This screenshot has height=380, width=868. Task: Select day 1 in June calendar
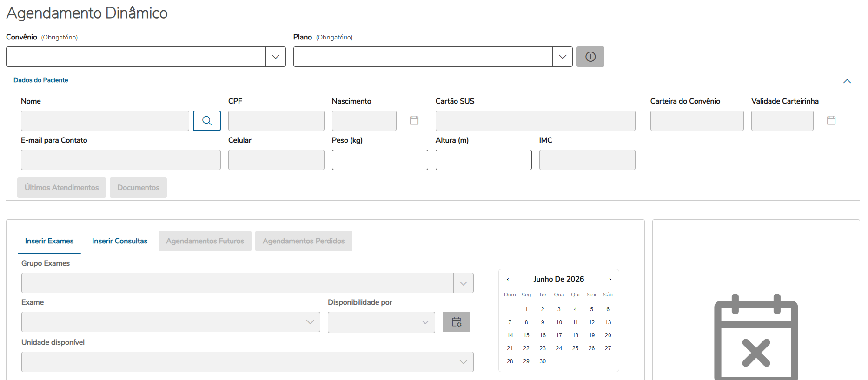tap(526, 309)
